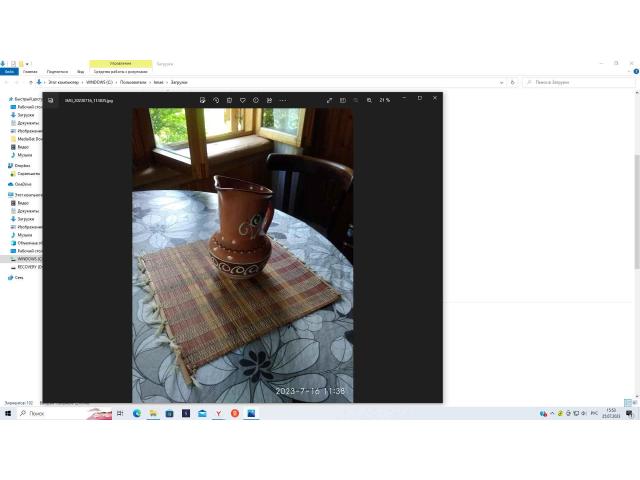Open the notification center icon

coord(629,413)
